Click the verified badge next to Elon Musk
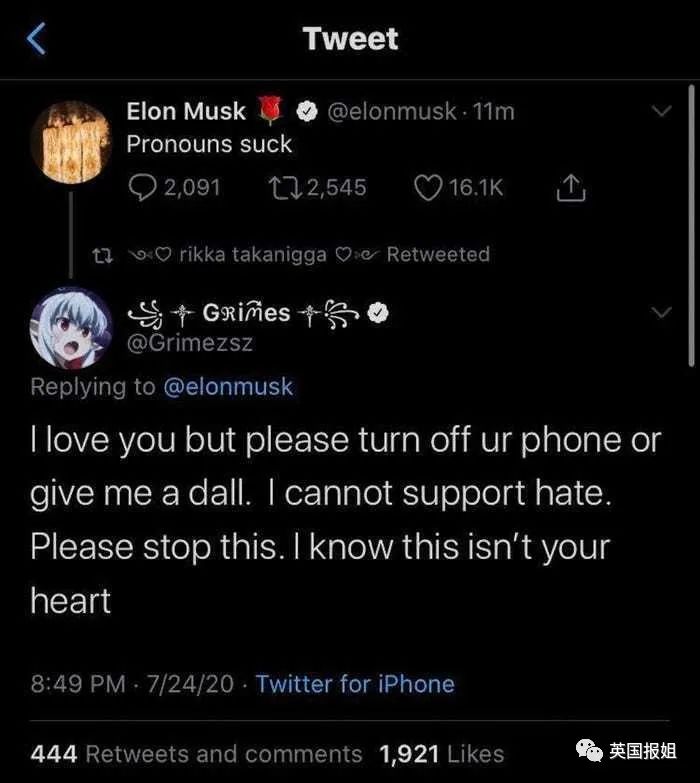The height and width of the screenshot is (783, 700). pos(308,112)
